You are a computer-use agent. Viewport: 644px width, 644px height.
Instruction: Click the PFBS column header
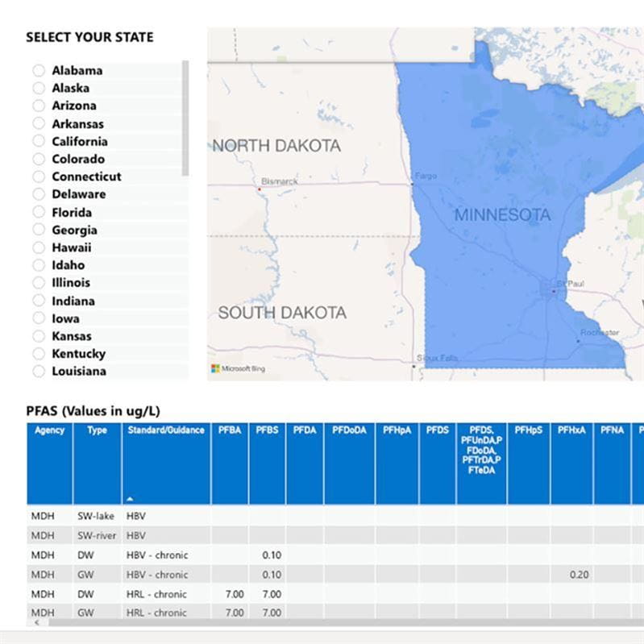[267, 430]
